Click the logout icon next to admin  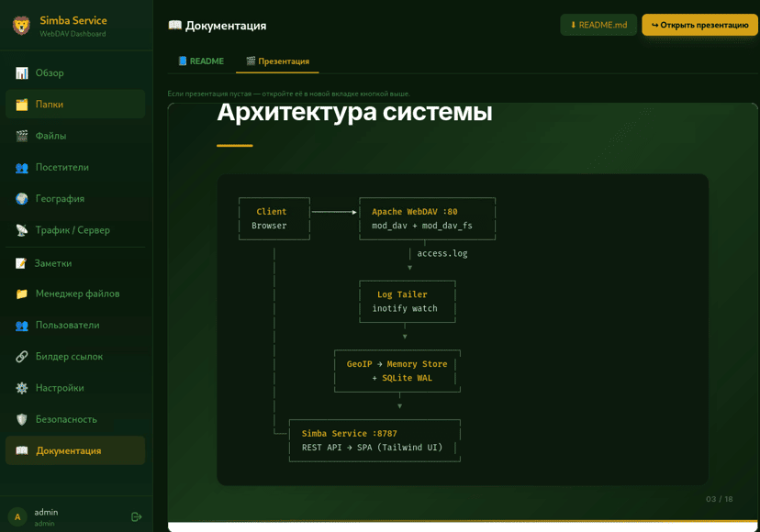(x=136, y=517)
